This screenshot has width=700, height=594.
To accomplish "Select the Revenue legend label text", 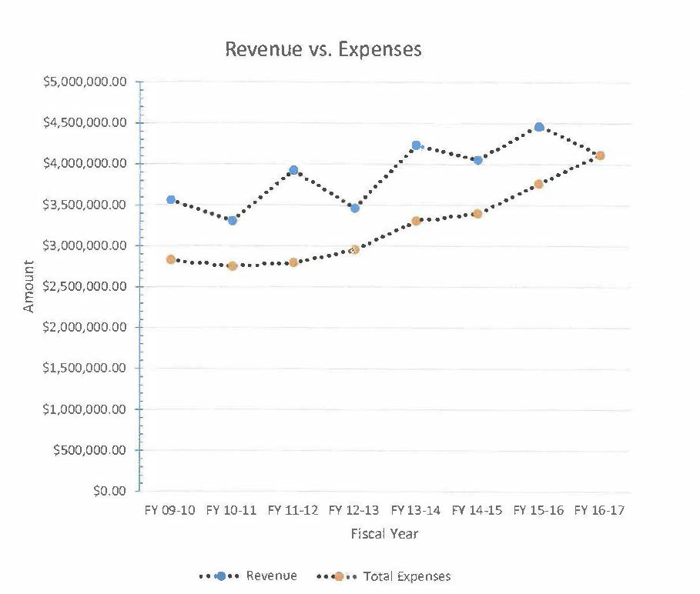I will pos(271,576).
